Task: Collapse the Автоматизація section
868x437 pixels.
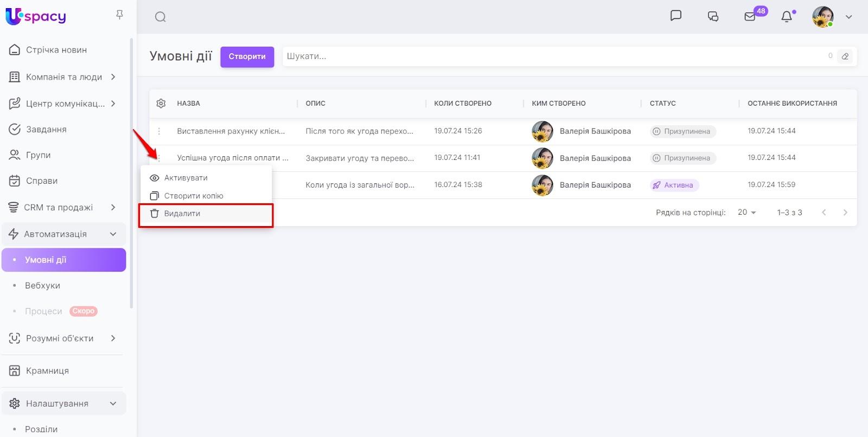Action: point(113,234)
